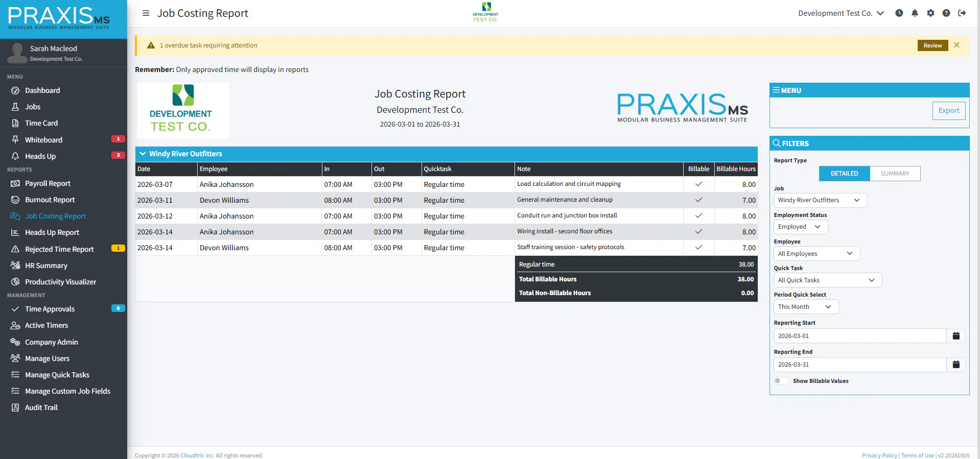980x459 pixels.
Task: Select the DETAILED report type
Action: 844,174
